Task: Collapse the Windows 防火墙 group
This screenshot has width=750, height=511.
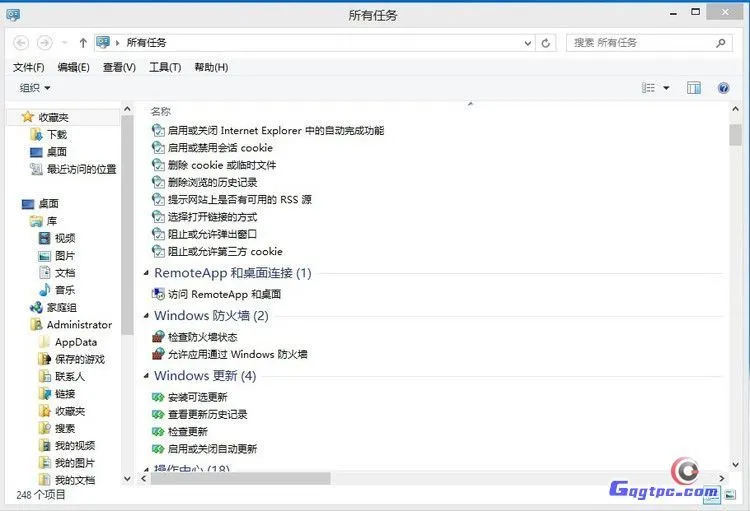Action: pos(146,316)
